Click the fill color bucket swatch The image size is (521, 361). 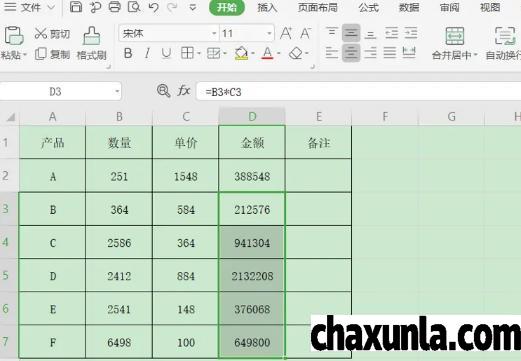pyautogui.click(x=241, y=53)
